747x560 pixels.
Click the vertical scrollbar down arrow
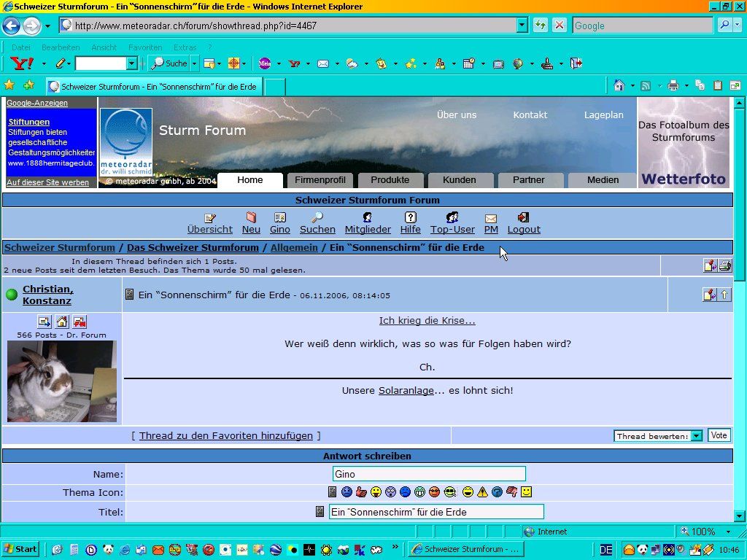pos(740,516)
